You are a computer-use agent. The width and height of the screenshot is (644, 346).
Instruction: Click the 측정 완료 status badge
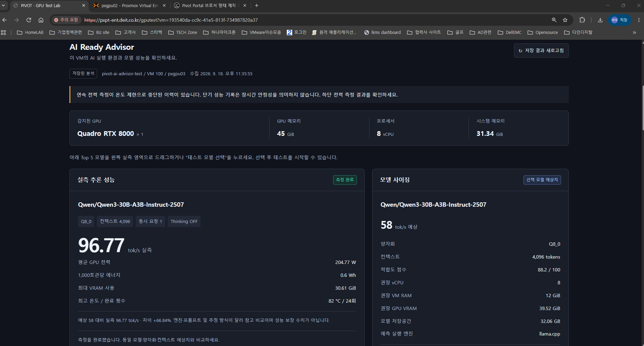click(345, 180)
